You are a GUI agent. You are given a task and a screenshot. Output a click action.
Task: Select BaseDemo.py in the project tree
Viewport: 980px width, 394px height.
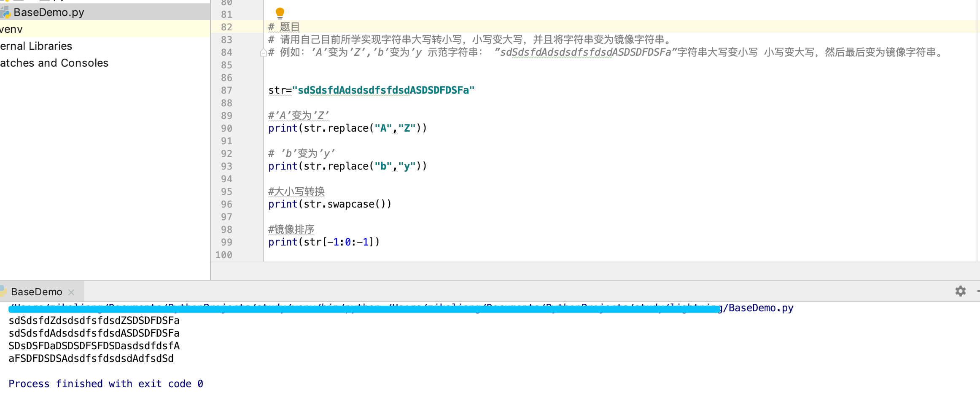pos(48,12)
